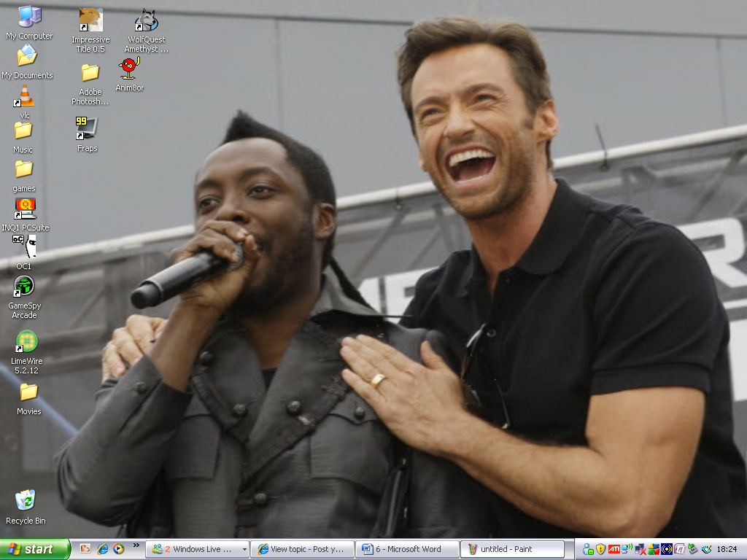Launch GameSpy Arcade shortcut
Image resolution: width=747 pixels, height=560 pixels.
[25, 287]
